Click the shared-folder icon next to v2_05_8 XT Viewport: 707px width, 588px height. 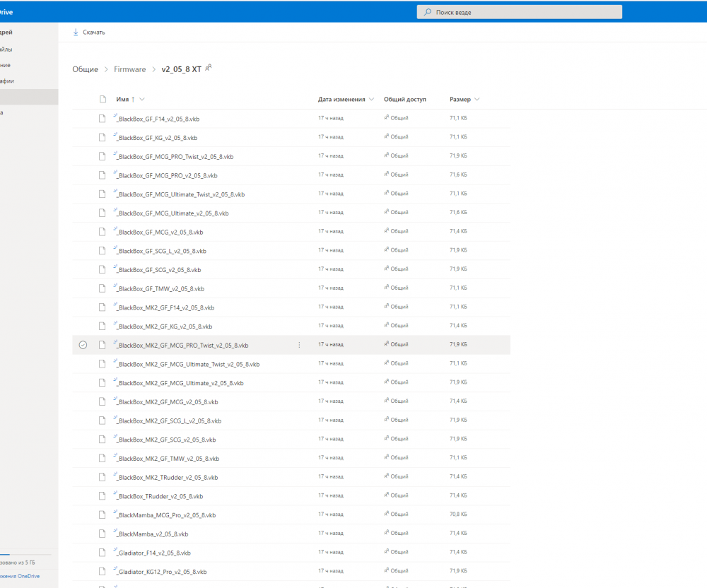[x=209, y=68]
